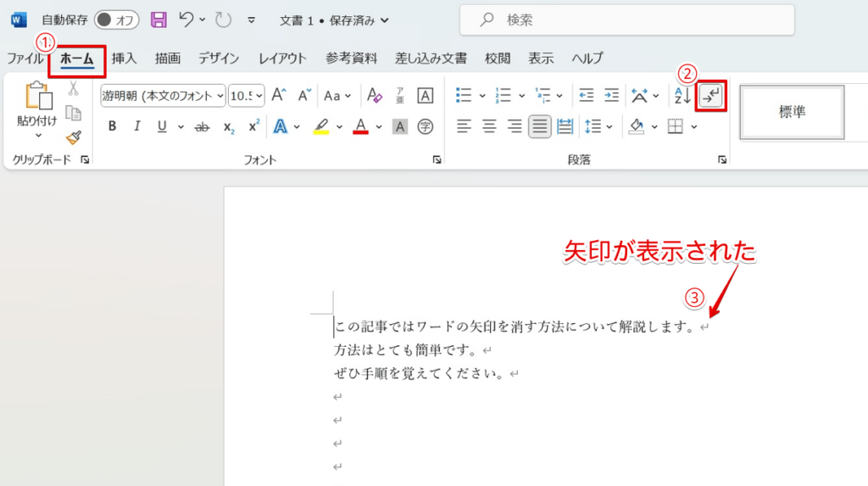The height and width of the screenshot is (486, 868).
Task: Apply yellow text highlight color
Action: pos(321,127)
